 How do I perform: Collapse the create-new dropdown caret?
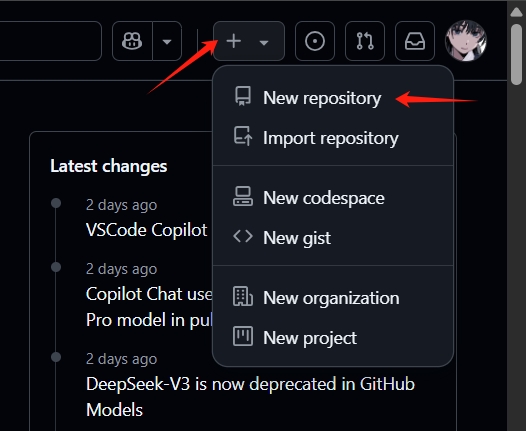tap(264, 42)
